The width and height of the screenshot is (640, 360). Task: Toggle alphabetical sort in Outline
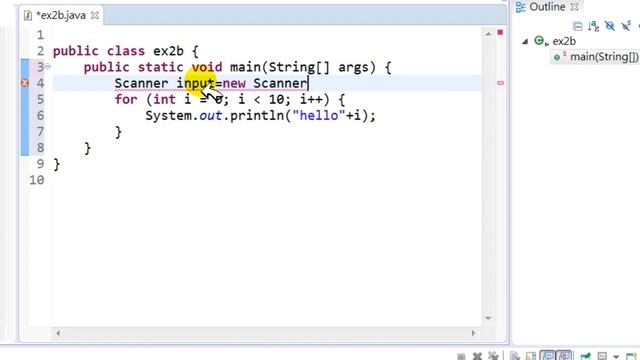[x=593, y=27]
